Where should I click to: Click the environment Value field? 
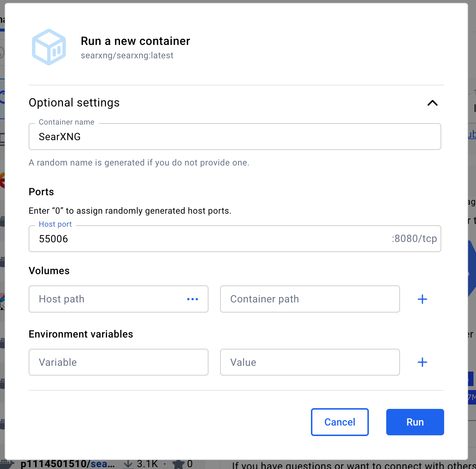(x=310, y=362)
